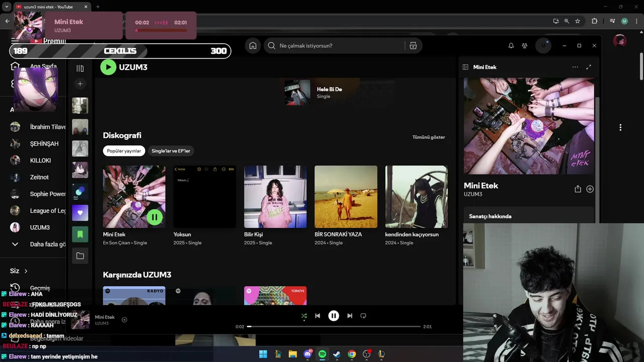Viewport: 644px width, 362px height.
Task: Open the Chrome tab search dropdown arrow
Action: [7, 7]
